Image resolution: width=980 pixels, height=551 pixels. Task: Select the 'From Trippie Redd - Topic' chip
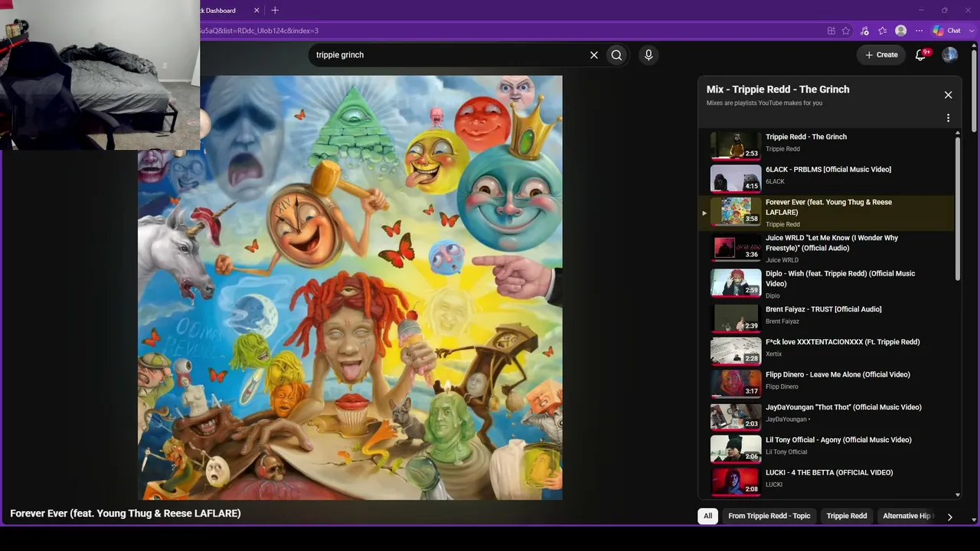pos(769,516)
